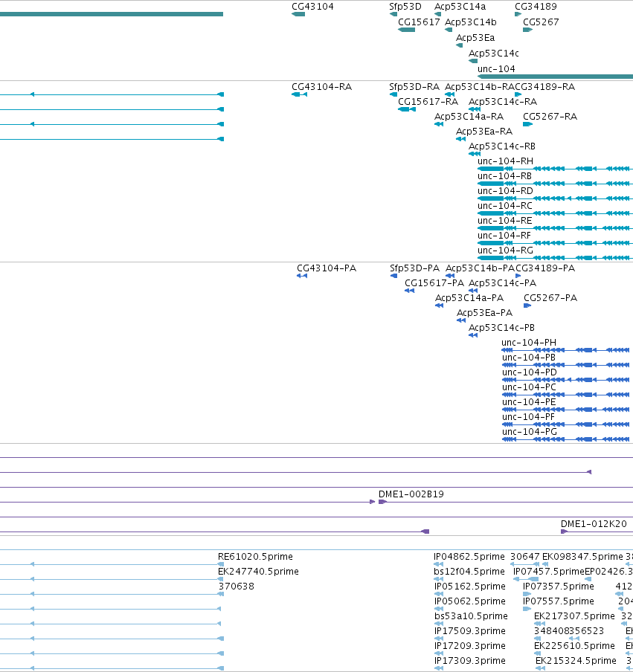633x672 pixels.
Task: Select the EK247740.5prime EST label
Action: [258, 572]
